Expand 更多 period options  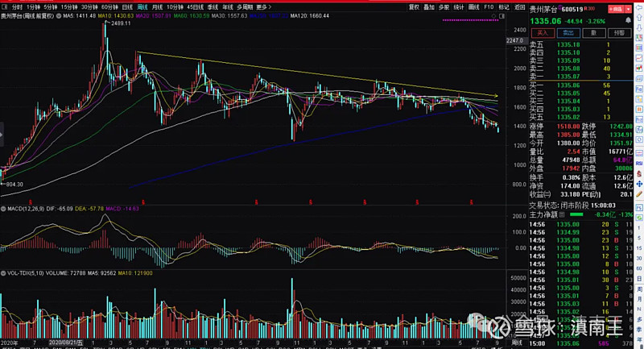(264, 7)
